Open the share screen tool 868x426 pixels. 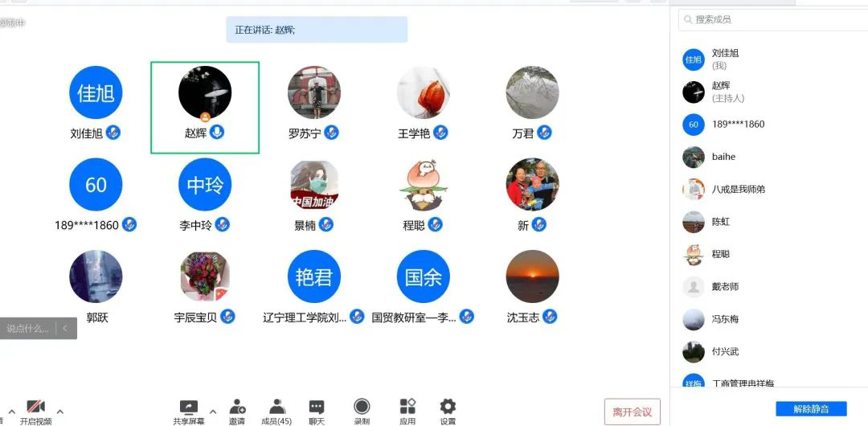coord(189,408)
